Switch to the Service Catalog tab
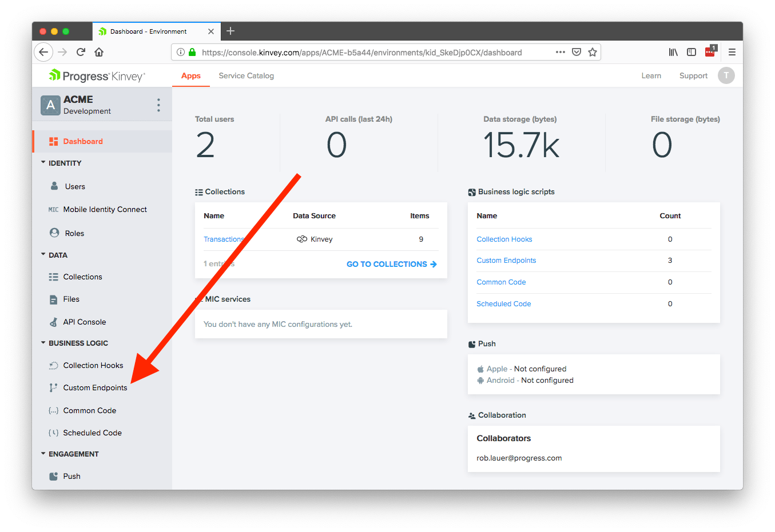The image size is (775, 532). pyautogui.click(x=246, y=76)
